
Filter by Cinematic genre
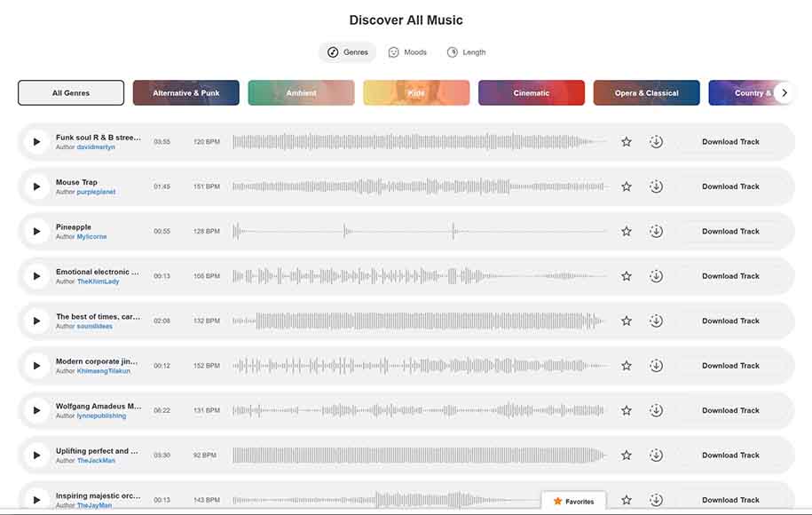(532, 92)
